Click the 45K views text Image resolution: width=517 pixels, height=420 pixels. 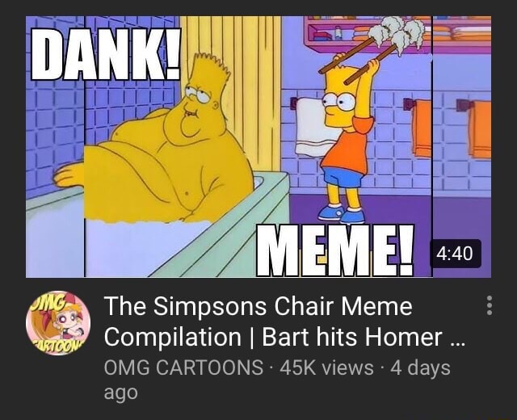click(326, 367)
